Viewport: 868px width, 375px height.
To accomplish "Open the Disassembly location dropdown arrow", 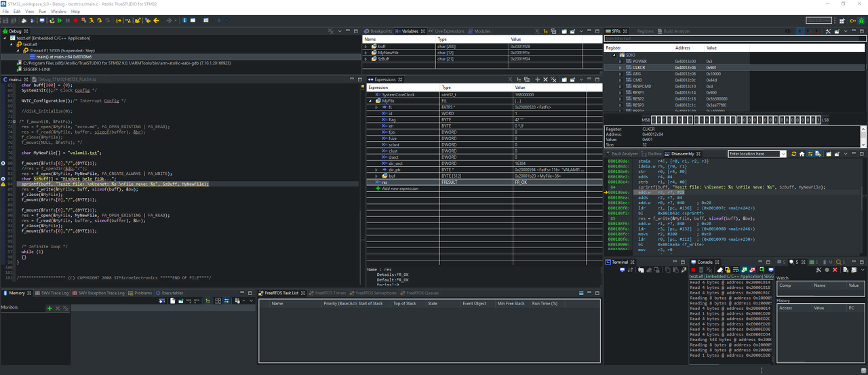I will 783,154.
